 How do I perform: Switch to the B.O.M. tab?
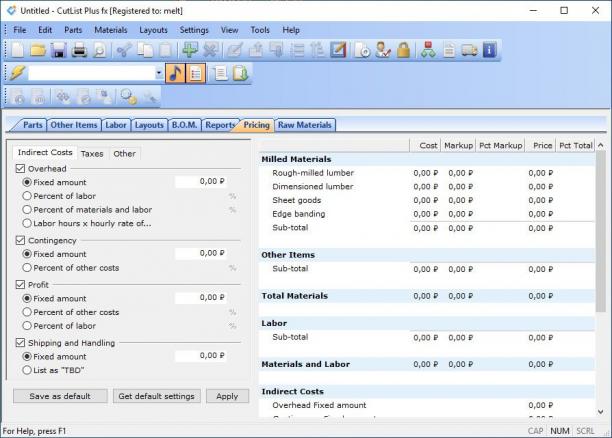tap(184, 125)
